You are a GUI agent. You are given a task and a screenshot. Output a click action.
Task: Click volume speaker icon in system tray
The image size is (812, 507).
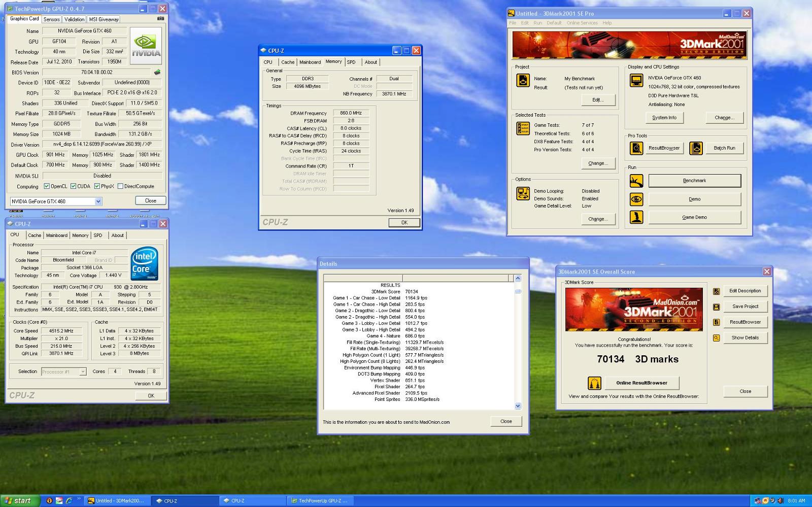[x=781, y=500]
